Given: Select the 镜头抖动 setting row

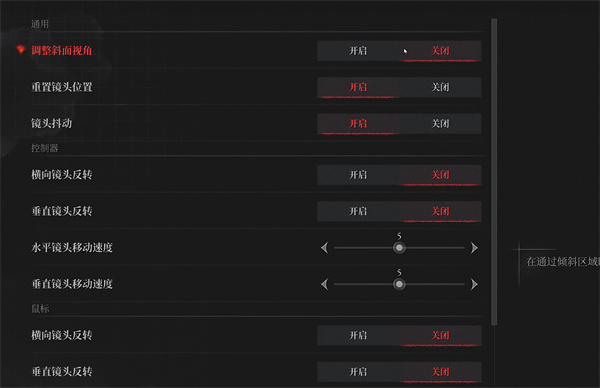Looking at the screenshot, I should click(x=256, y=124).
